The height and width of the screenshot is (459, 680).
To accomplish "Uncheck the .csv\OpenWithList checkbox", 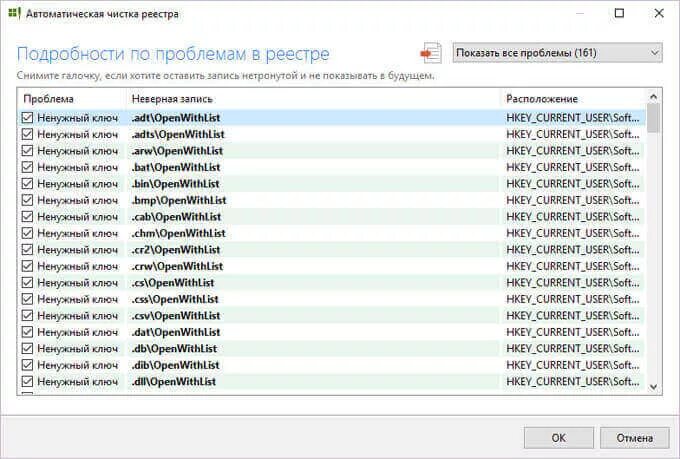I will pos(27,315).
